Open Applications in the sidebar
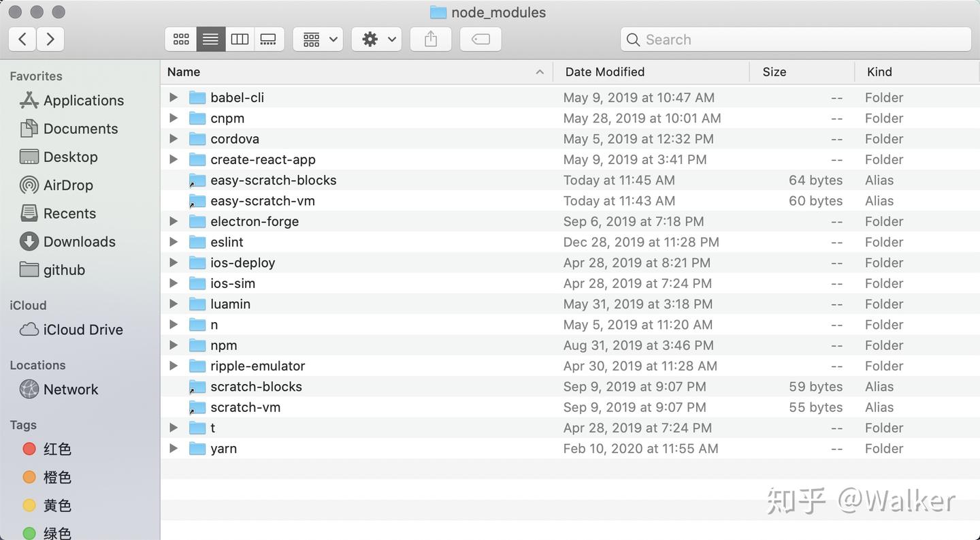 tap(83, 101)
